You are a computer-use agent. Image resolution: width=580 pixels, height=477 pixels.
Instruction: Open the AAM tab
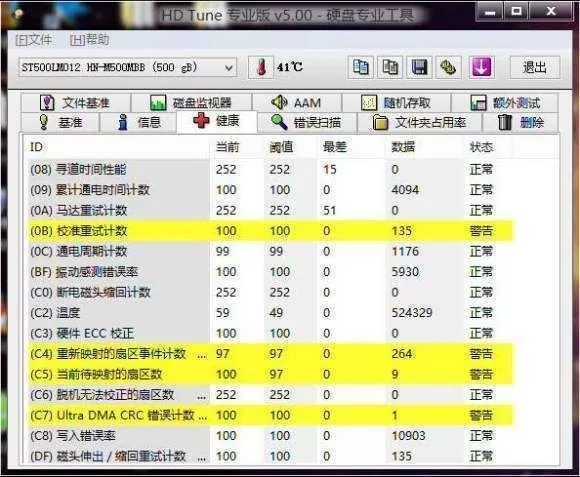point(297,102)
